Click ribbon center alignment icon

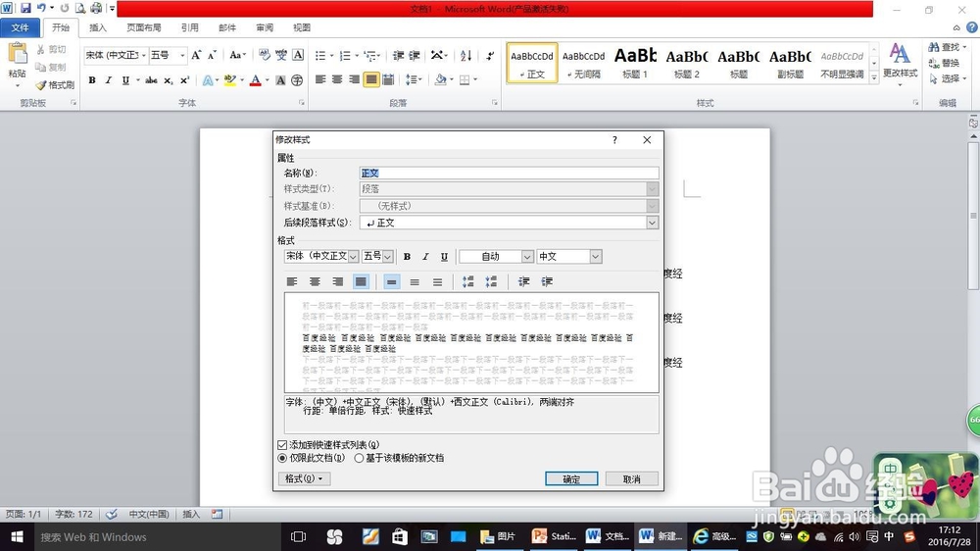[x=337, y=79]
